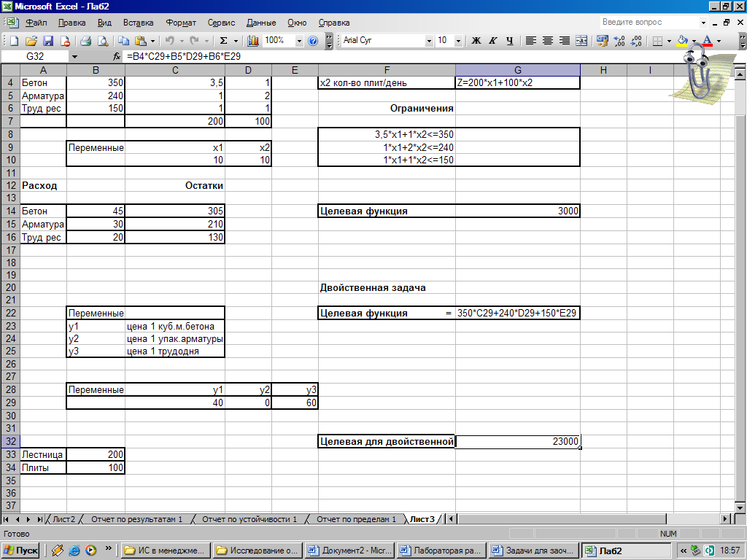Create a new blank workbook

(14, 41)
